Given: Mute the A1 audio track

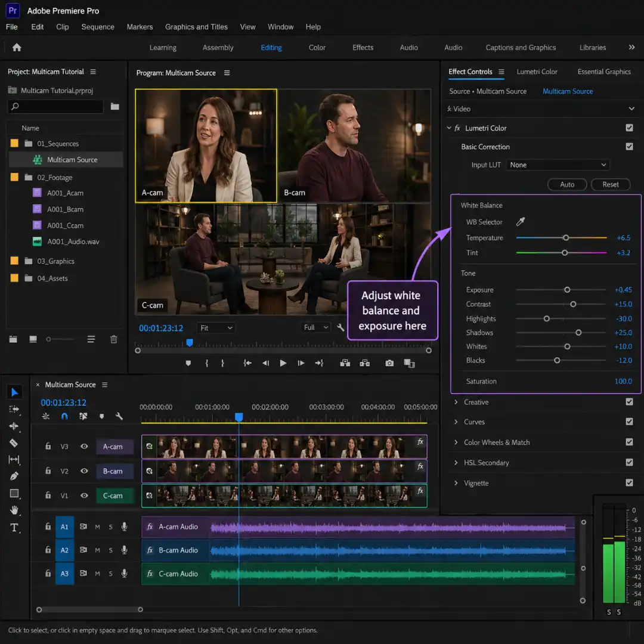Looking at the screenshot, I should (97, 527).
